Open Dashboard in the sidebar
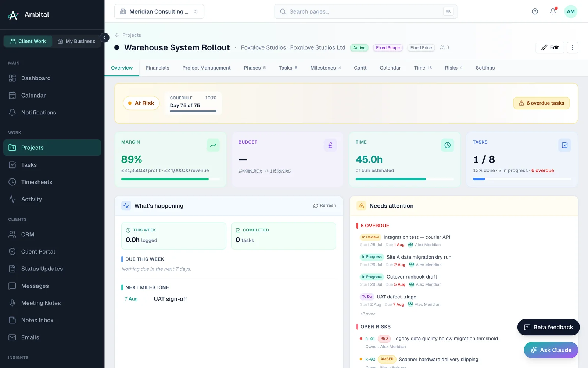This screenshot has height=368, width=588. (x=52, y=78)
